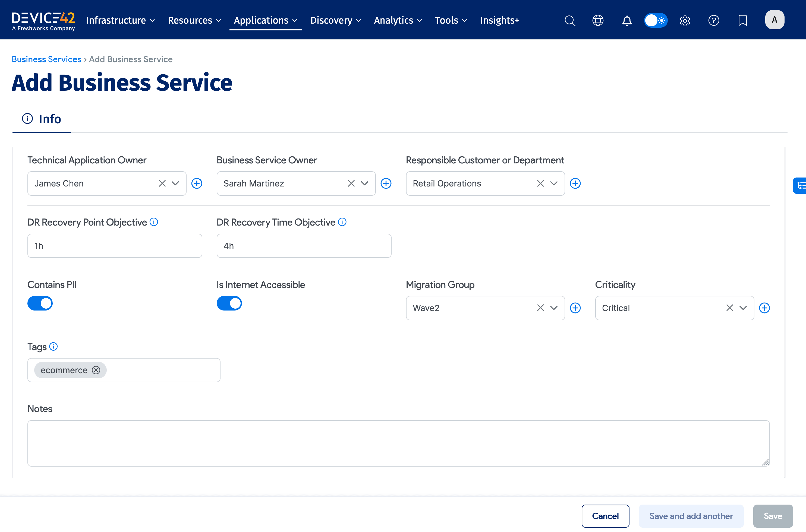Open the global search
This screenshot has width=806, height=532.
570,20
